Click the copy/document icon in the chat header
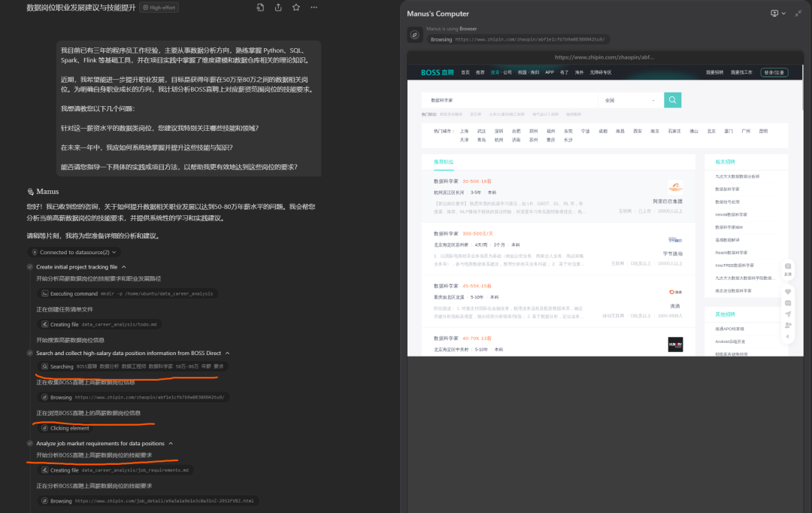 click(260, 8)
